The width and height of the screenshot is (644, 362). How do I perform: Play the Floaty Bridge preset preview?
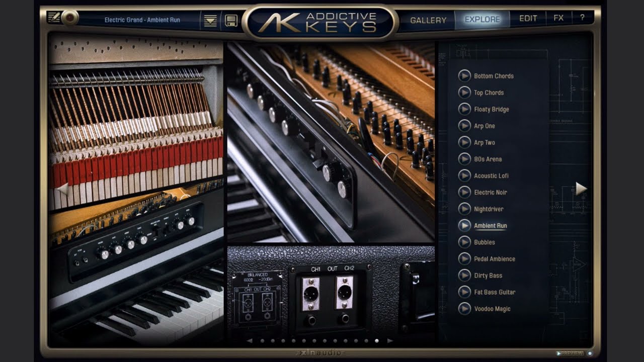[464, 109]
